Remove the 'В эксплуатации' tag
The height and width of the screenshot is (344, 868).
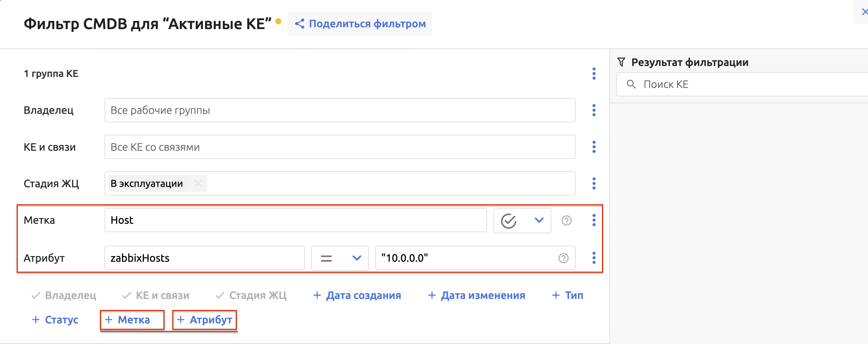(198, 183)
